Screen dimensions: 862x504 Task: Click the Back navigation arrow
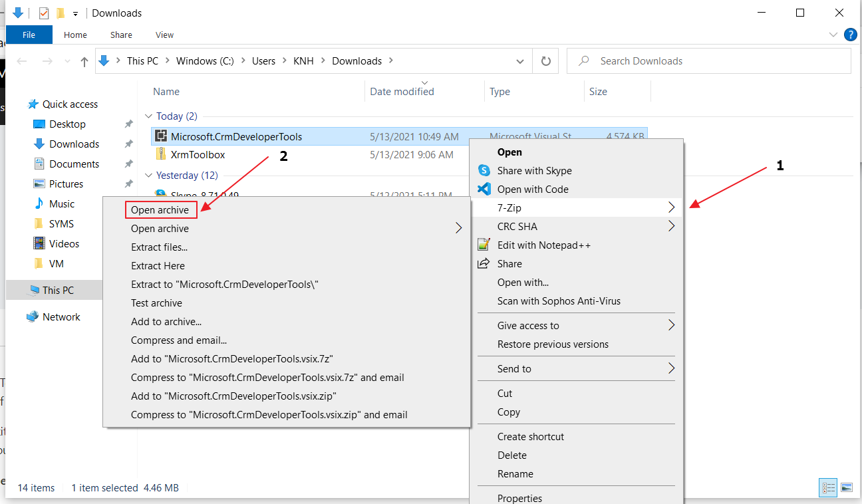(x=22, y=61)
